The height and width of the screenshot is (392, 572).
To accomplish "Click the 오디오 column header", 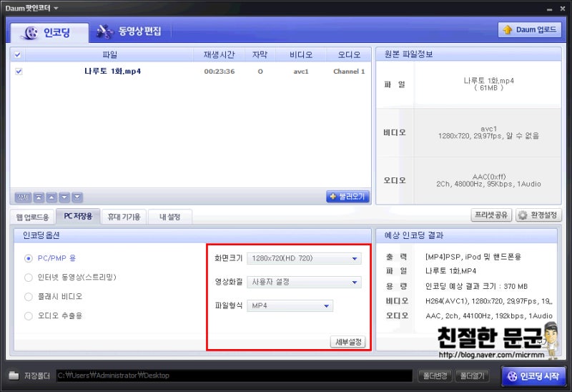I will (349, 55).
